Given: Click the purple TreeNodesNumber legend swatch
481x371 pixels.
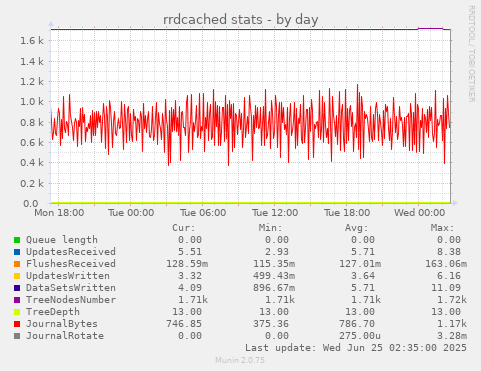Looking at the screenshot, I should [x=17, y=300].
